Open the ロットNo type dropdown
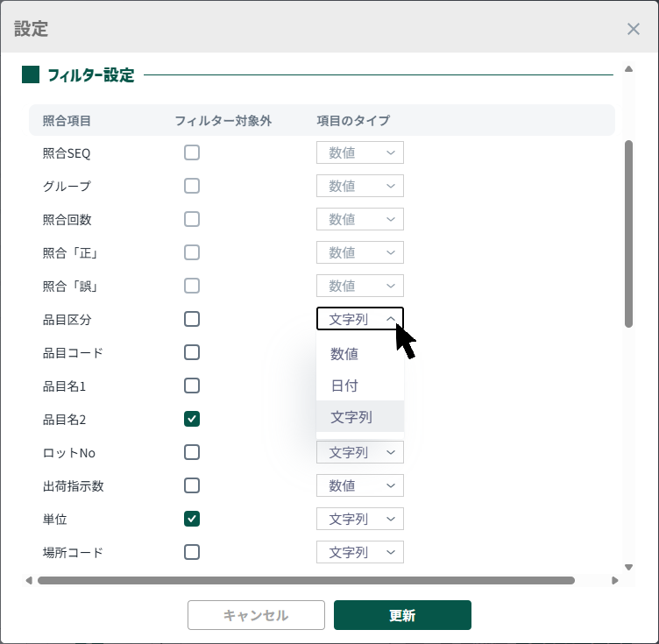659x644 pixels. pyautogui.click(x=360, y=453)
